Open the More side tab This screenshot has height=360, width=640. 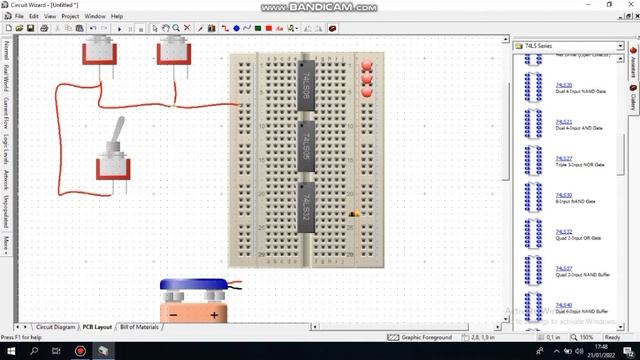coord(6,244)
